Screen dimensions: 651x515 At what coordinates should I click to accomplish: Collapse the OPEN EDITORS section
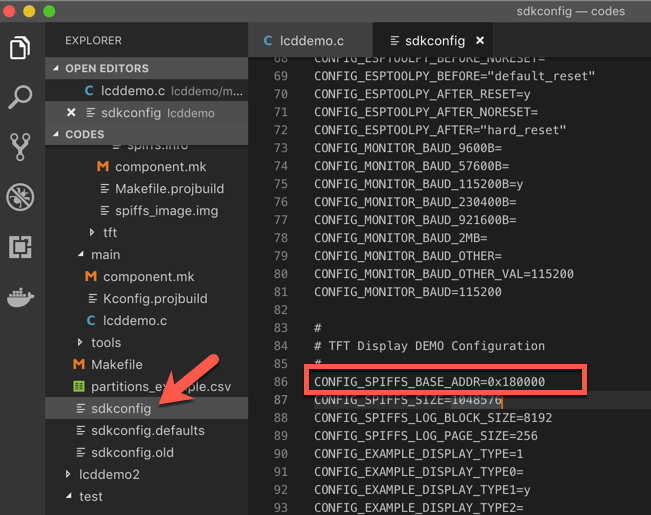pos(147,68)
